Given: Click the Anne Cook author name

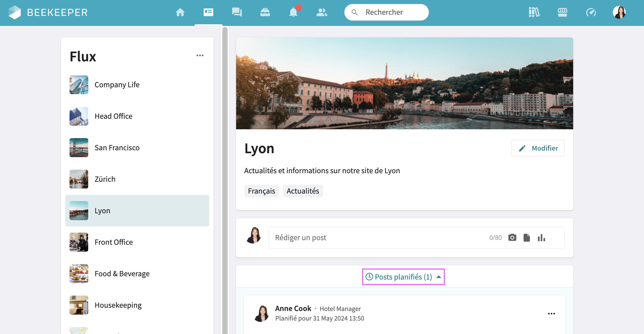Looking at the screenshot, I should point(293,308).
